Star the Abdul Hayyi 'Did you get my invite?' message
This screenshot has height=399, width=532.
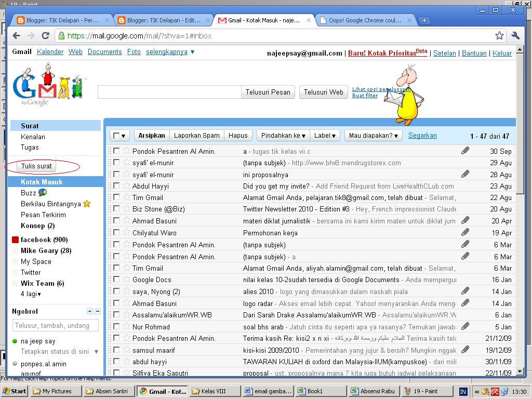click(127, 185)
